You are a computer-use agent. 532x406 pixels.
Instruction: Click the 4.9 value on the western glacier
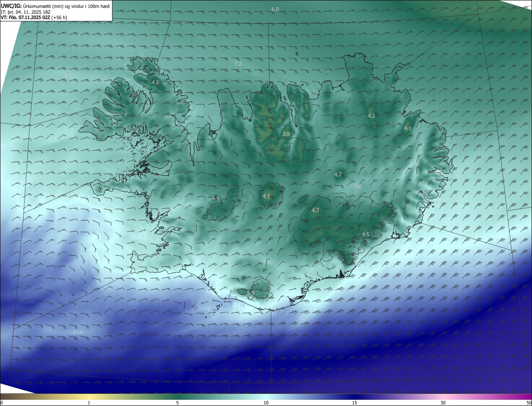pyautogui.click(x=215, y=198)
